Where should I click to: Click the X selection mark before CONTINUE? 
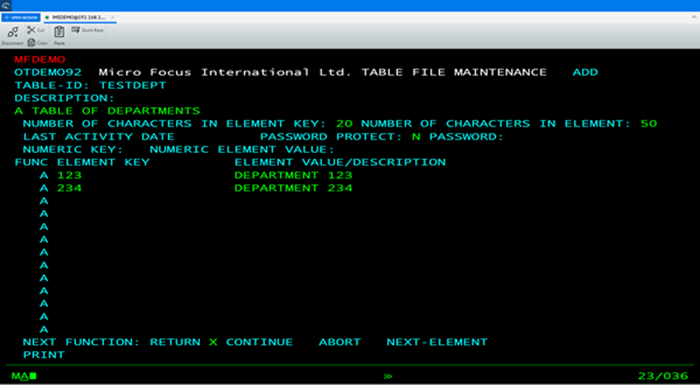point(213,342)
